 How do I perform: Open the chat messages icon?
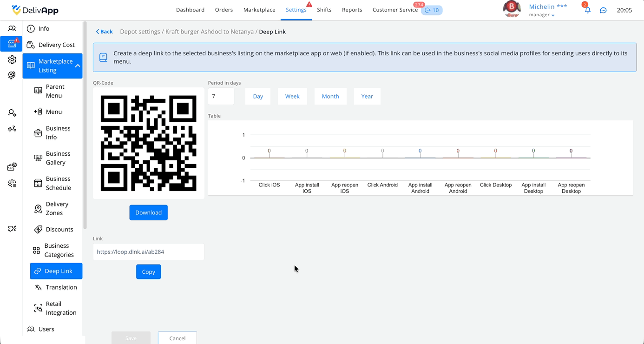coord(603,10)
